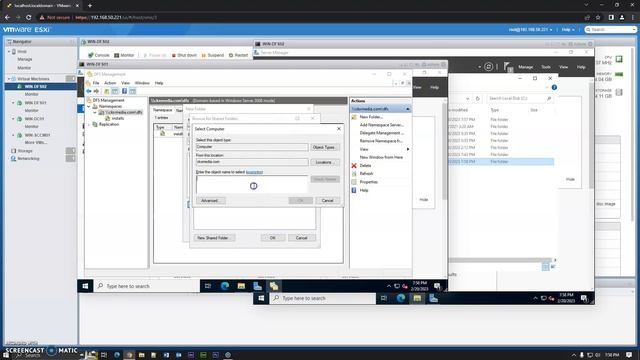The width and height of the screenshot is (640, 360).
Task: Click Server Manager notifications flag icon
Action: [x=508, y=67]
